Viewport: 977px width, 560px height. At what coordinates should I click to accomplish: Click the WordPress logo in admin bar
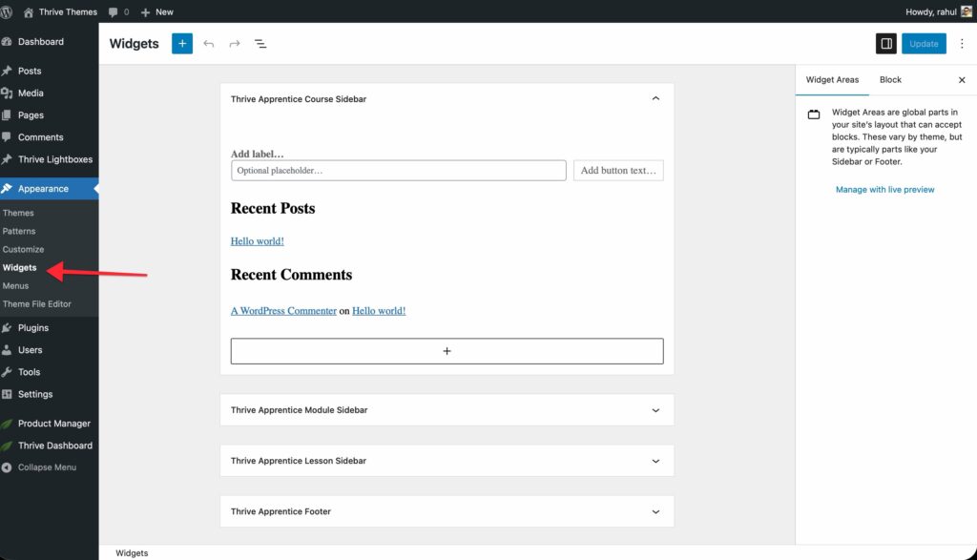(8, 11)
